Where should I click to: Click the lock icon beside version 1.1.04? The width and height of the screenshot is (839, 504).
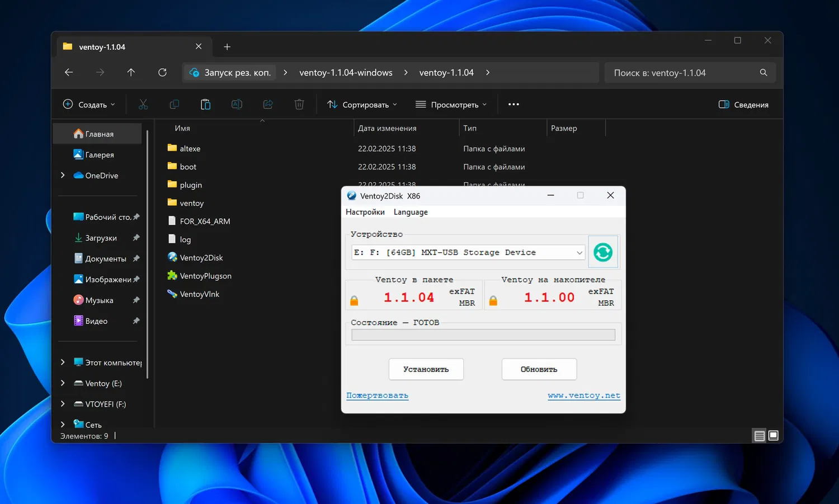click(x=354, y=301)
